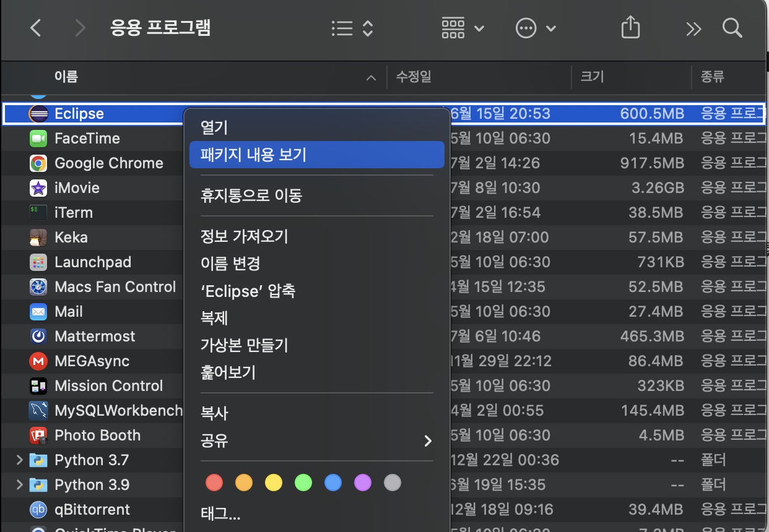Choose 훑어보기 in the context menu
Viewport: 769px width, 532px height.
coord(317,372)
